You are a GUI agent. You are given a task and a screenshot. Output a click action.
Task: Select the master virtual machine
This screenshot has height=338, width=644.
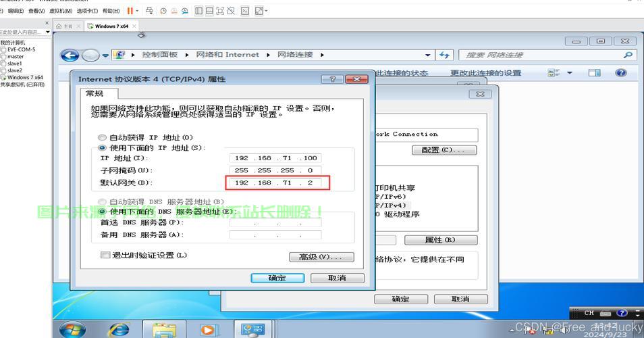point(13,56)
